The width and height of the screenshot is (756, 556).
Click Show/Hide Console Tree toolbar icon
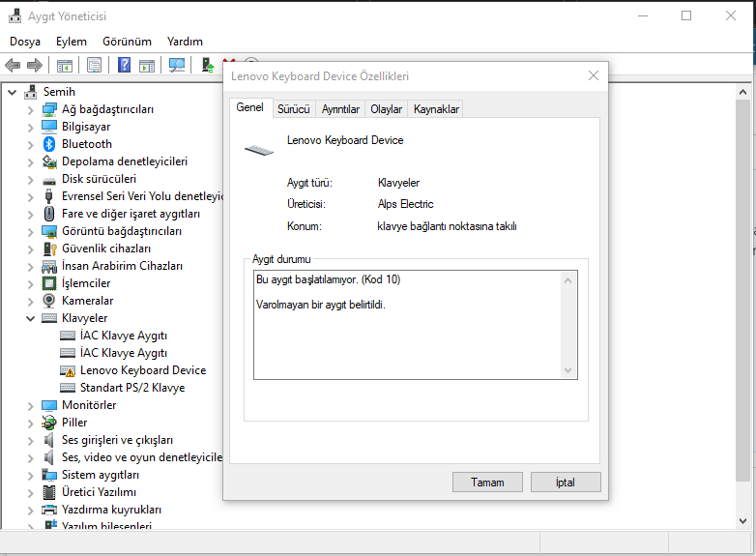[x=65, y=65]
